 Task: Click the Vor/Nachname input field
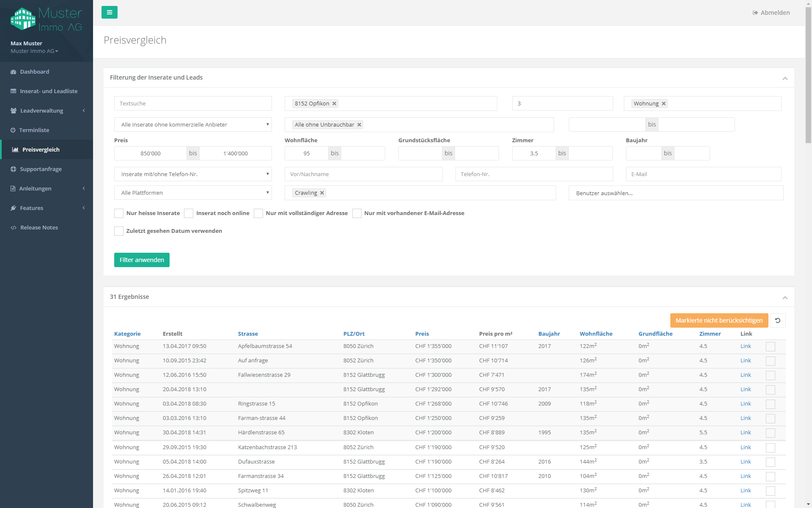tap(364, 174)
